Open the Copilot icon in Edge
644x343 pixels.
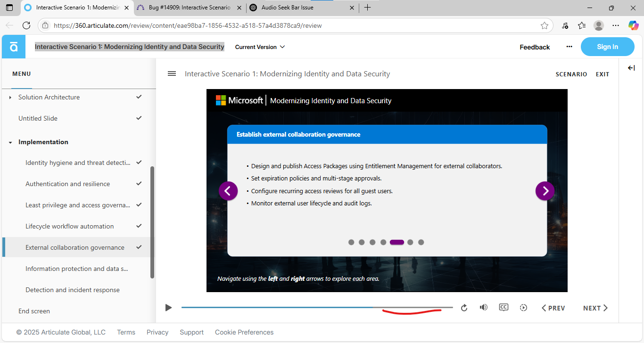point(633,25)
